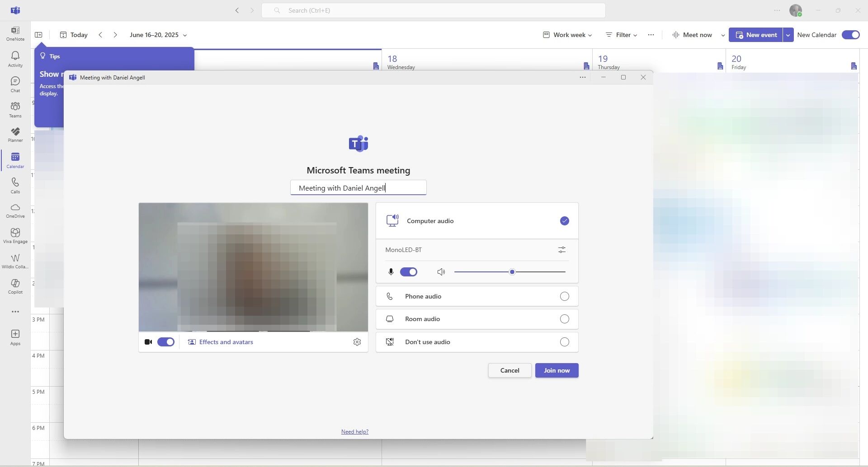
Task: Click the meeting icon on Friday 20 header
Action: point(854,66)
